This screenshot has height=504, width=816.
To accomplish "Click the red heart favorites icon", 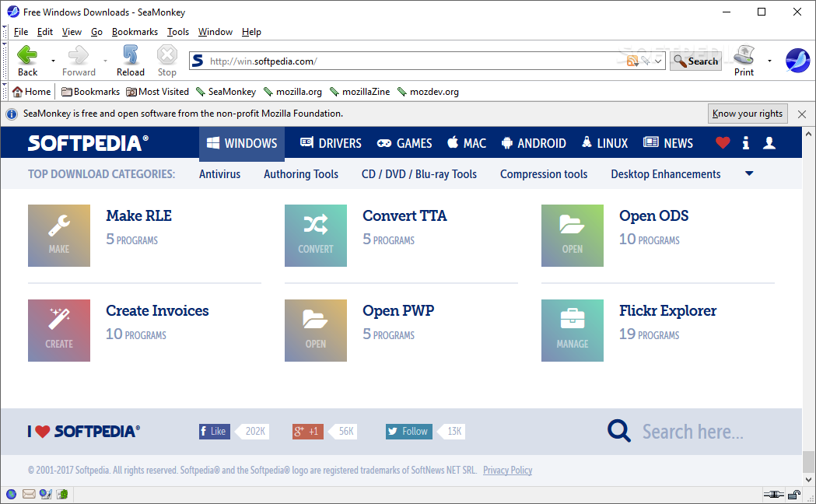I will (x=723, y=142).
